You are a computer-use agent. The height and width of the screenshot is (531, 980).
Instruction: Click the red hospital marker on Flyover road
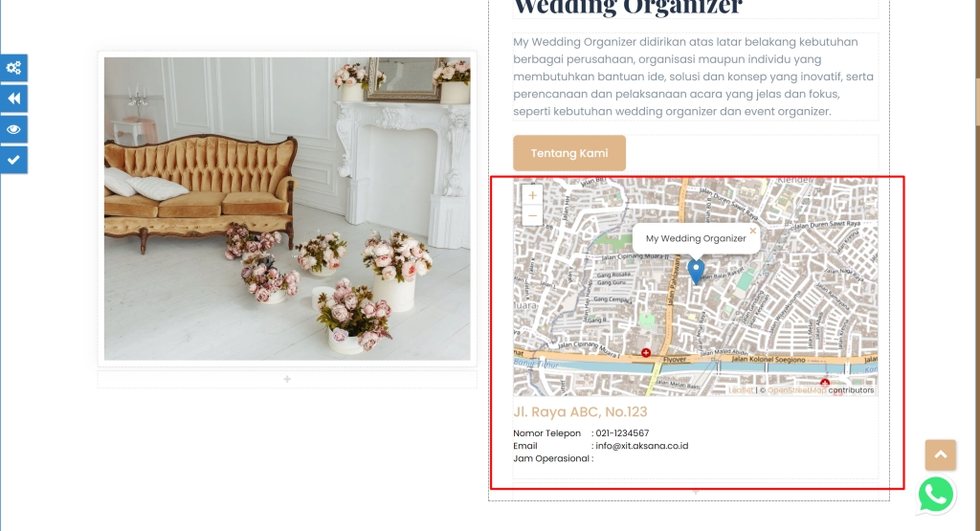click(646, 353)
